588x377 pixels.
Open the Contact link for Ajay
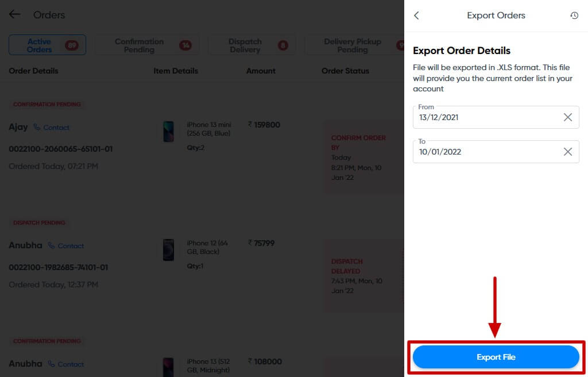(55, 127)
